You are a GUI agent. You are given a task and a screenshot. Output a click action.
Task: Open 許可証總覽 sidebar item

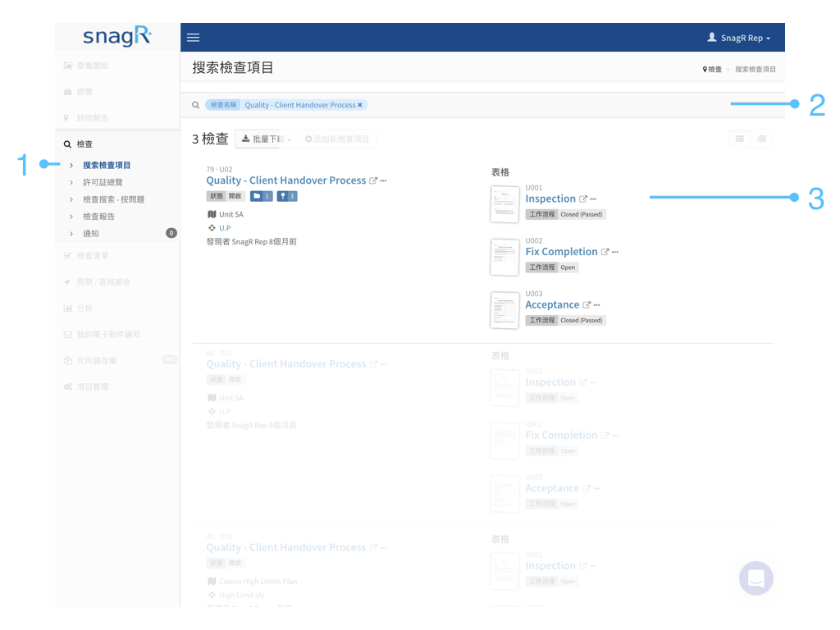point(103,182)
